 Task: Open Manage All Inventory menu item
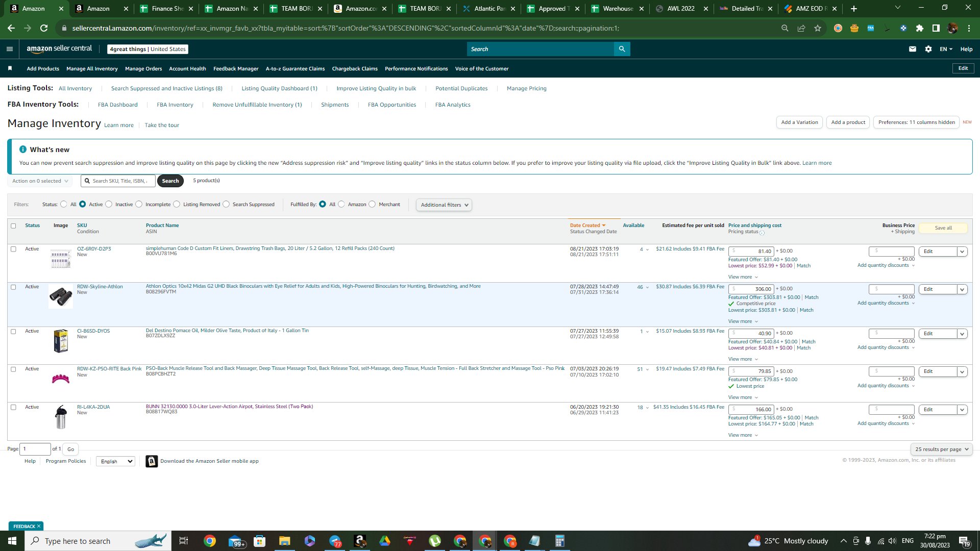(92, 68)
